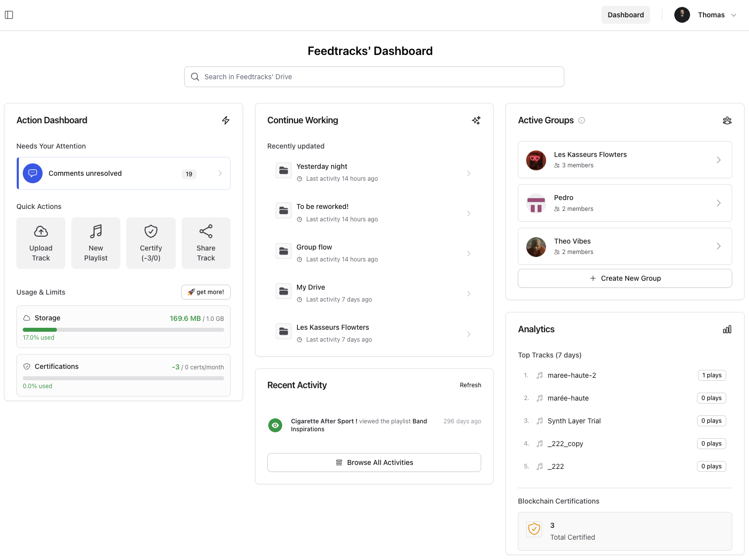Click the Storage usage progress bar
749x560 pixels.
123,329
